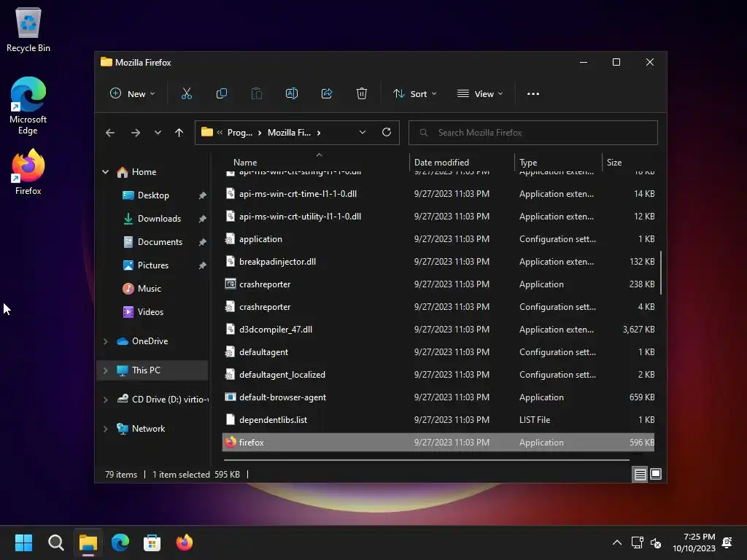Expand the Network tree node

105,429
